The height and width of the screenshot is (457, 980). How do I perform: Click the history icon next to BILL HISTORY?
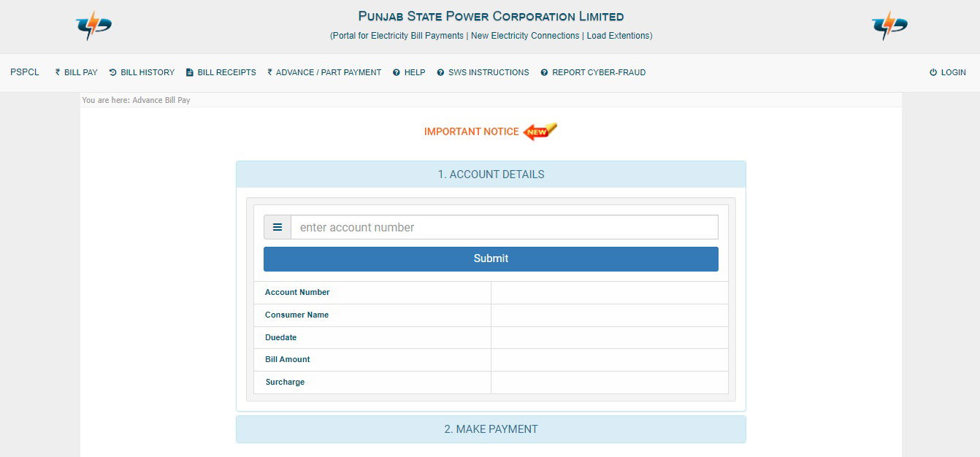[x=113, y=72]
